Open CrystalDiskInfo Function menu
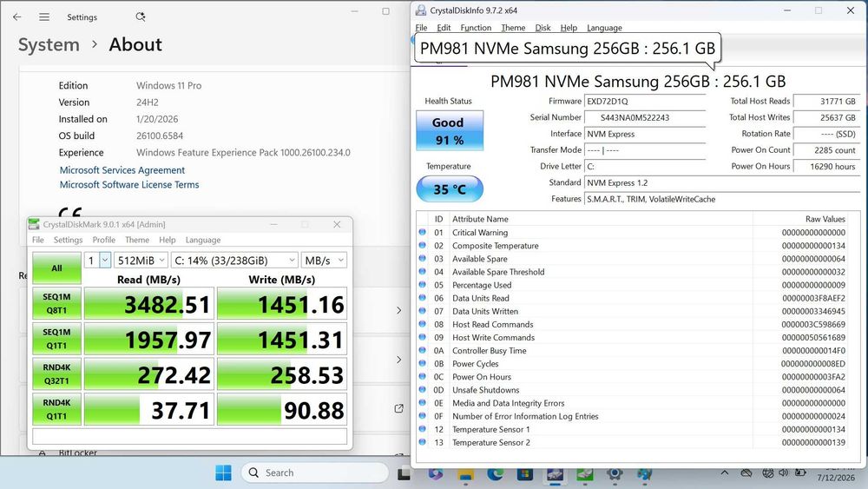 [476, 28]
